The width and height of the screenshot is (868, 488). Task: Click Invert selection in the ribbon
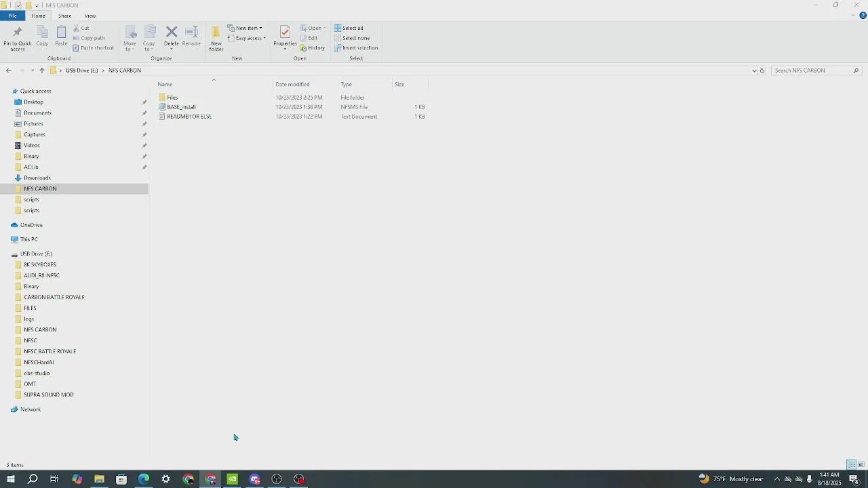pyautogui.click(x=356, y=48)
